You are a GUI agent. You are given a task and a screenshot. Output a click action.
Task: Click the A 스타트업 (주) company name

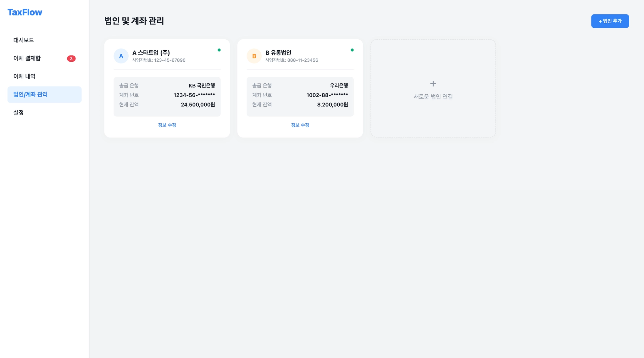[x=151, y=53]
